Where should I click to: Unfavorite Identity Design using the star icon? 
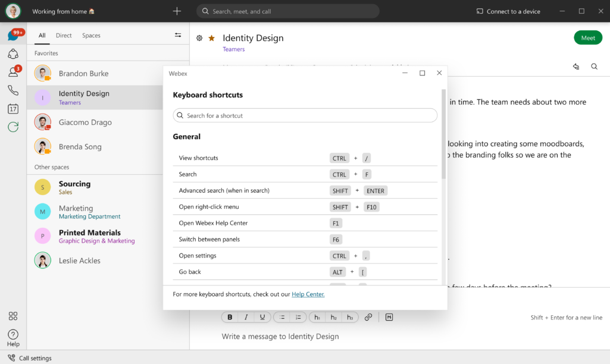pyautogui.click(x=212, y=37)
